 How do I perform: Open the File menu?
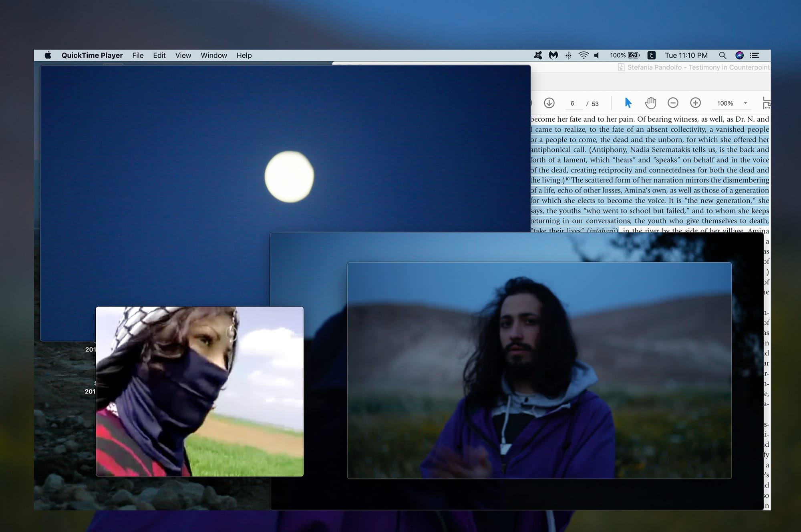click(x=138, y=55)
